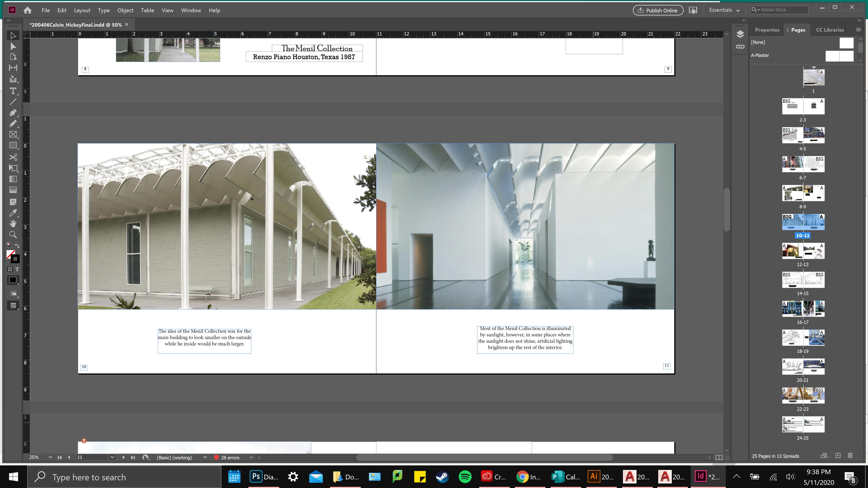868x488 pixels.
Task: Toggle the screen mode button
Action: point(13,305)
